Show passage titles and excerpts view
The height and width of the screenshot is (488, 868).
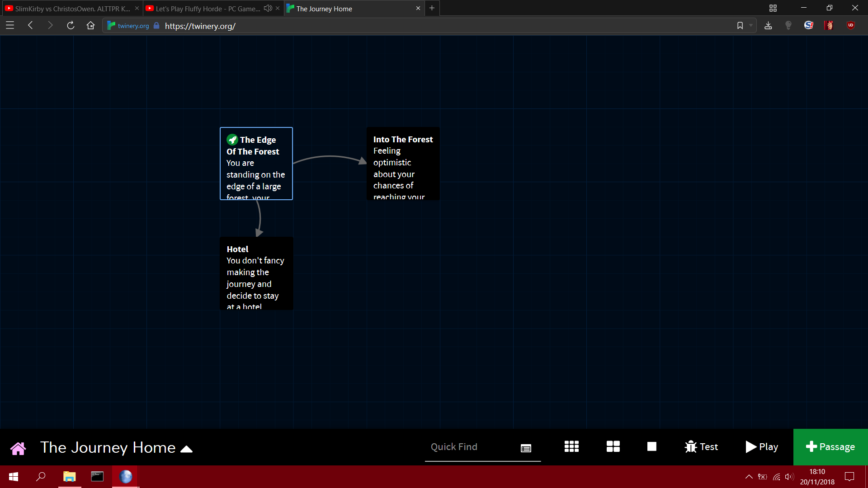click(x=651, y=447)
